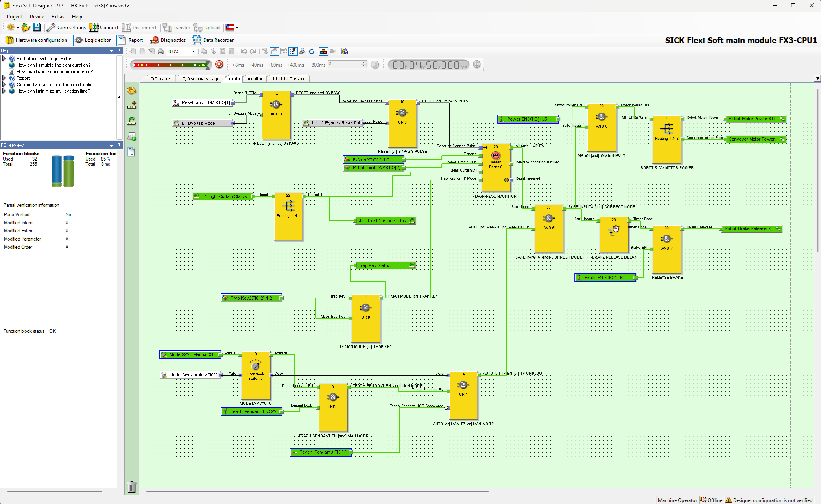Toggle the highlighted simulation mode icon
Viewport: 821px width, 504px height.
[323, 52]
